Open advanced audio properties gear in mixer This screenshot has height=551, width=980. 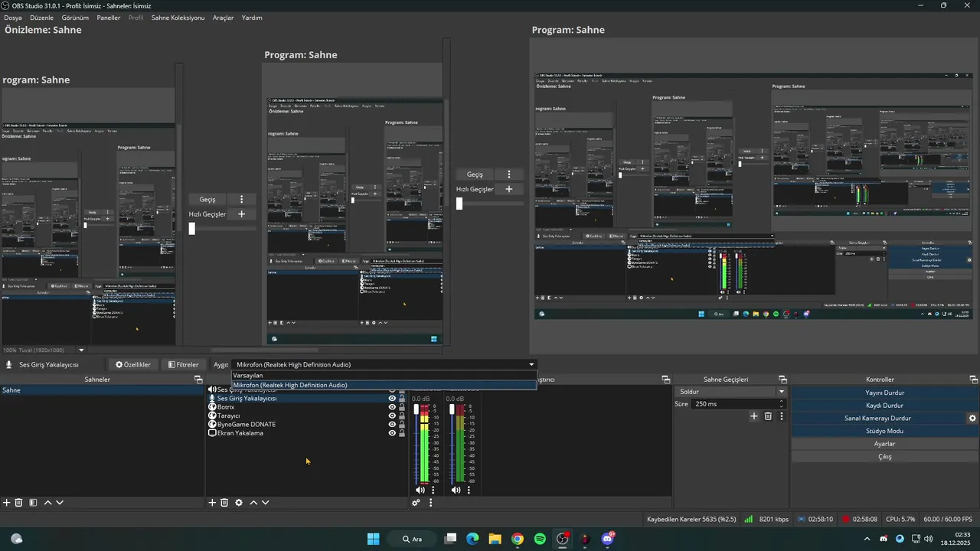[416, 503]
